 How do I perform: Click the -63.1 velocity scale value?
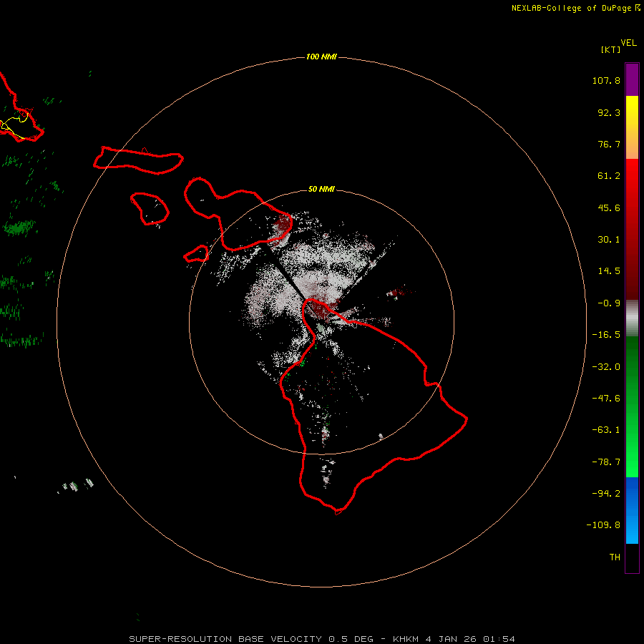pos(606,430)
